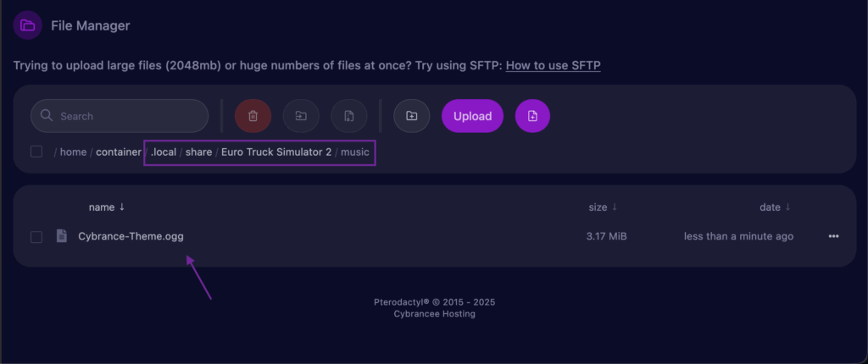Create a new folder with the folder-plus icon
The width and height of the screenshot is (868, 364).
click(411, 116)
